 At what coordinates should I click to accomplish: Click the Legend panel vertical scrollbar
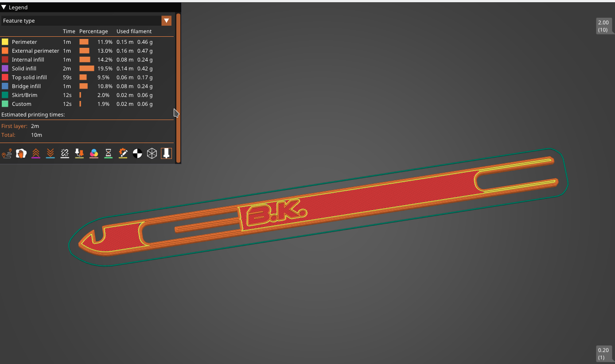click(178, 88)
